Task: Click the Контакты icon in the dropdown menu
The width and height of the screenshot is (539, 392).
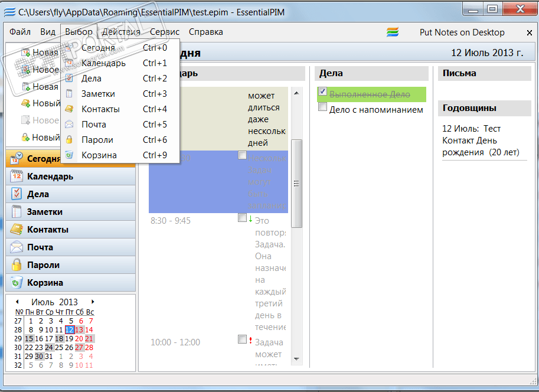Action: (x=69, y=109)
